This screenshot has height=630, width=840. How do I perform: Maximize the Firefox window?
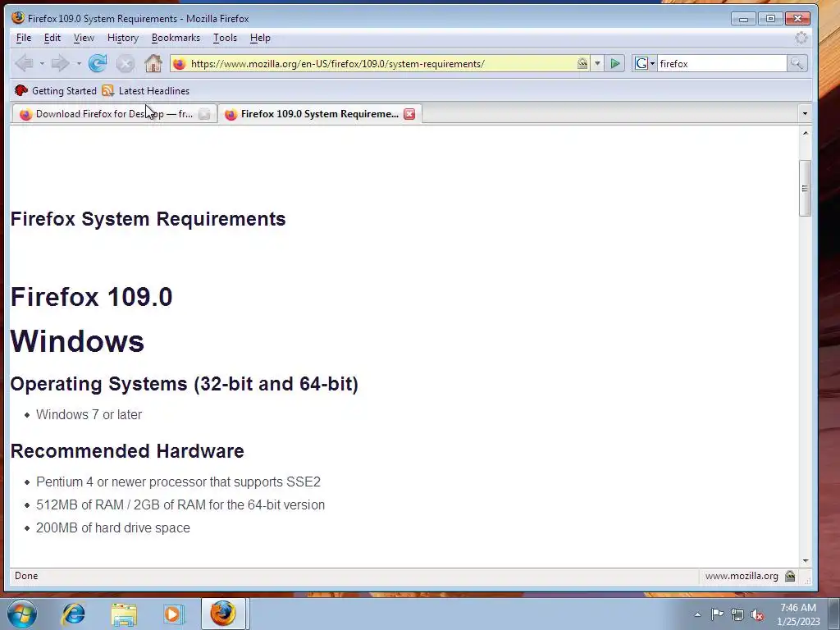(x=770, y=19)
